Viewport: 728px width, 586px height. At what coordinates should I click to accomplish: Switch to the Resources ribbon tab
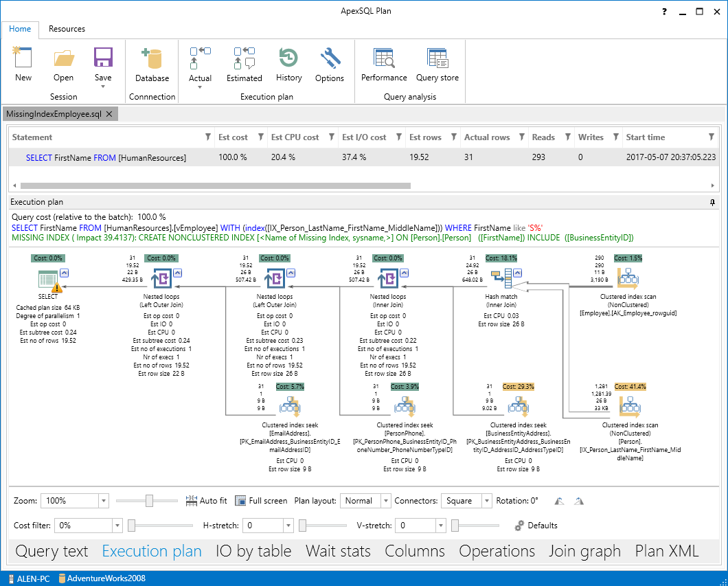point(67,29)
